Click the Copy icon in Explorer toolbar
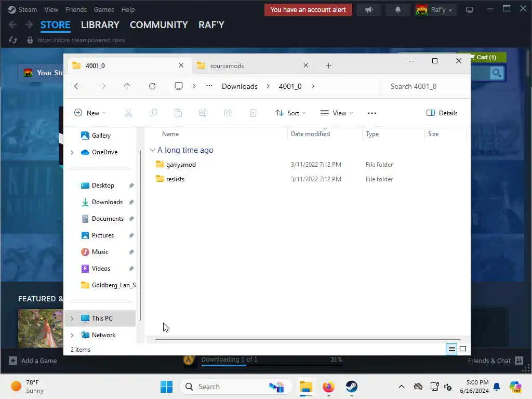The width and height of the screenshot is (532, 399). [x=153, y=113]
